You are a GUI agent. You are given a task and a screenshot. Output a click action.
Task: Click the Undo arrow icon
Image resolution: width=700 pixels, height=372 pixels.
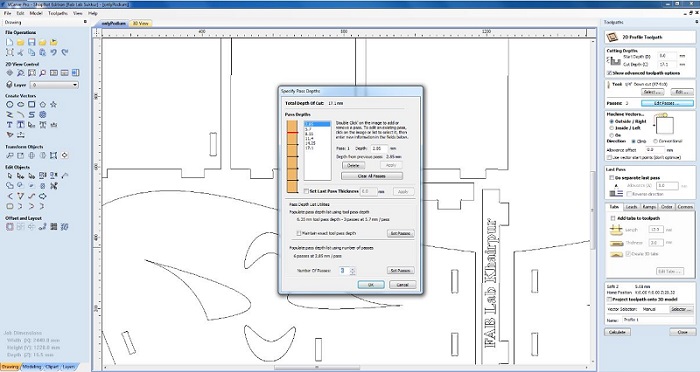coord(54,53)
